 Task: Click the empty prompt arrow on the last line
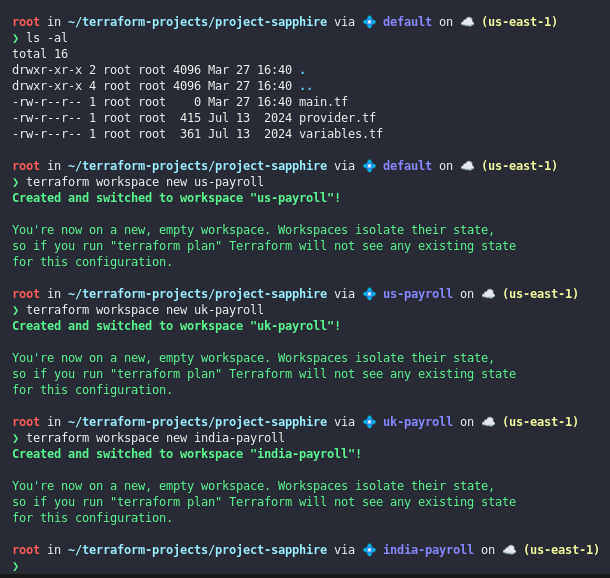[x=16, y=566]
